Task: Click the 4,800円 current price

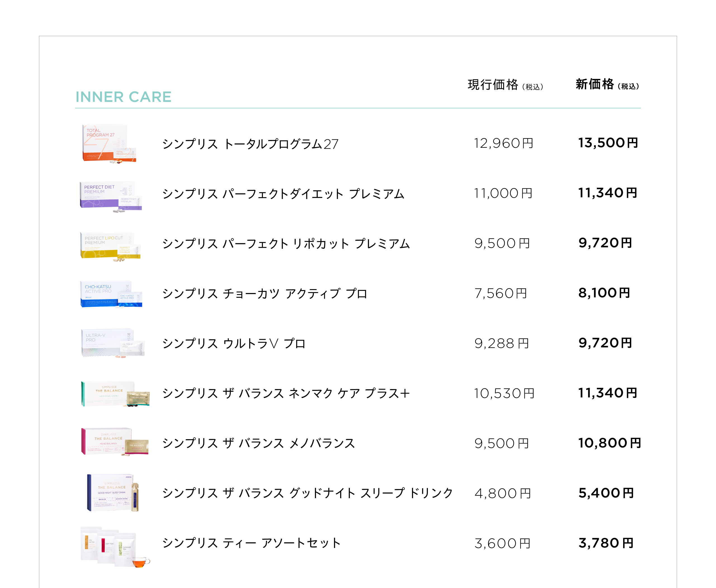Action: pos(502,493)
